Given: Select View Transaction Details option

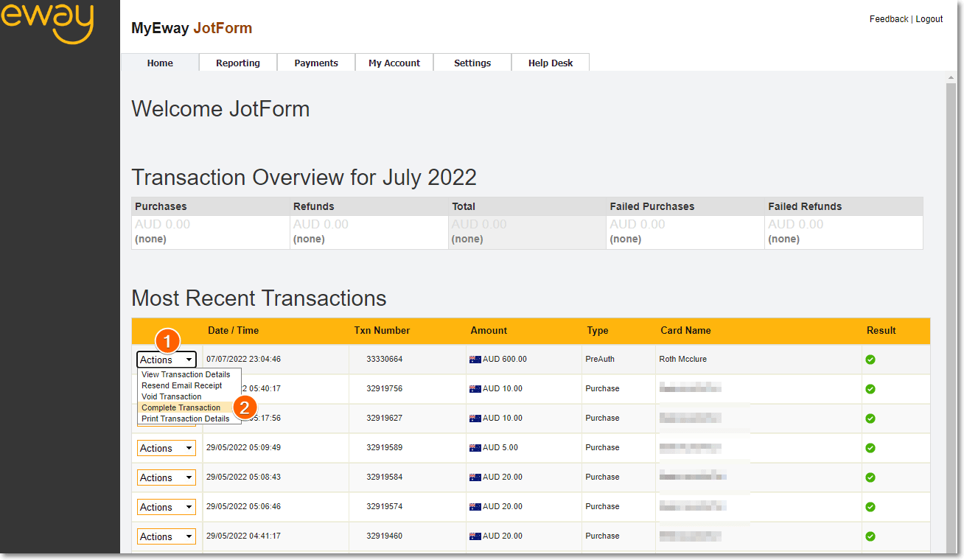Looking at the screenshot, I should click(186, 374).
